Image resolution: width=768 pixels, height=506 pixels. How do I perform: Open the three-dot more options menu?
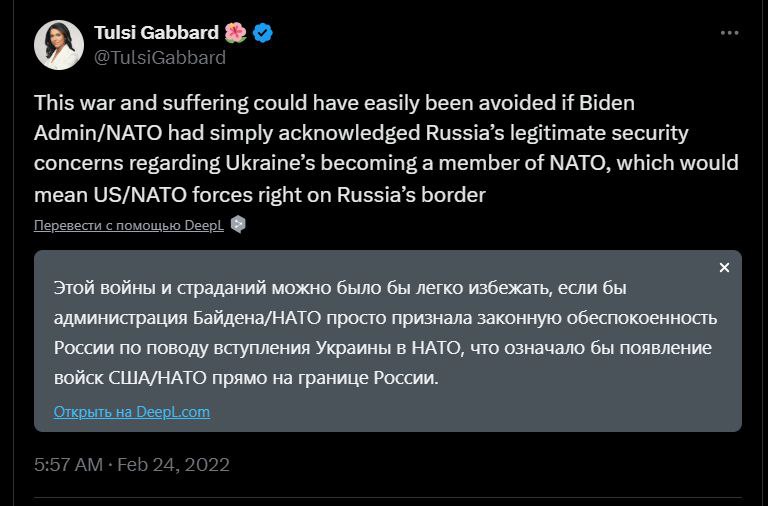pyautogui.click(x=730, y=33)
